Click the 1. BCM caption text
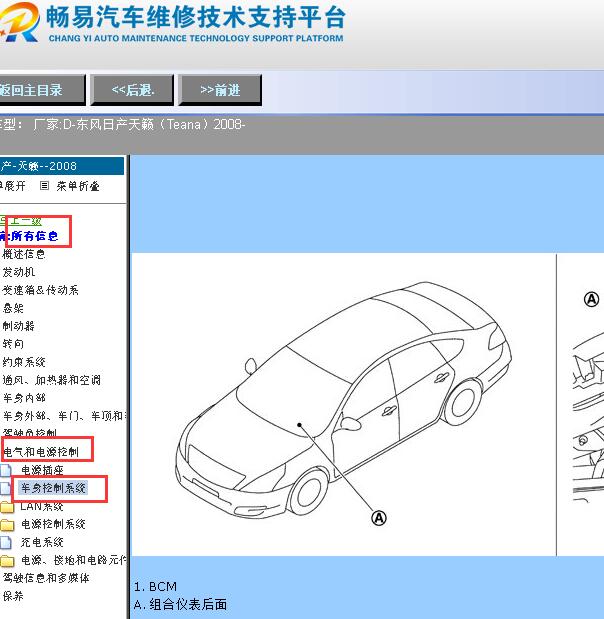Screen dimensions: 604x619 [155, 587]
